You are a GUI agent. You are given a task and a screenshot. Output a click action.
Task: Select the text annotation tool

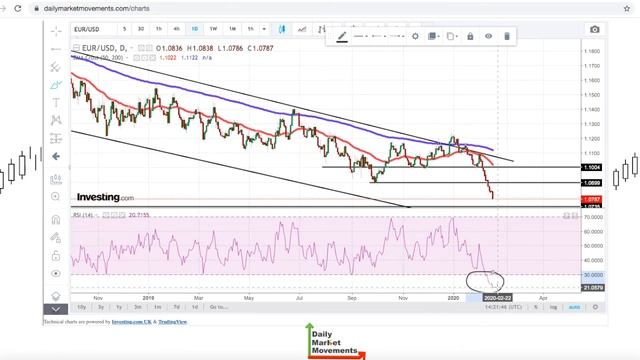(x=56, y=102)
